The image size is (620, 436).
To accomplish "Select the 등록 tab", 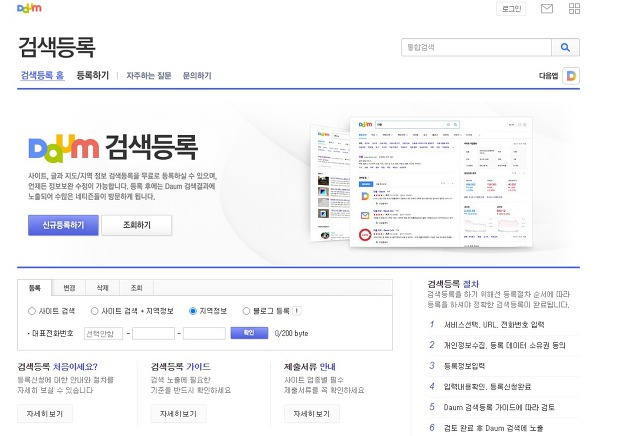I will point(35,288).
